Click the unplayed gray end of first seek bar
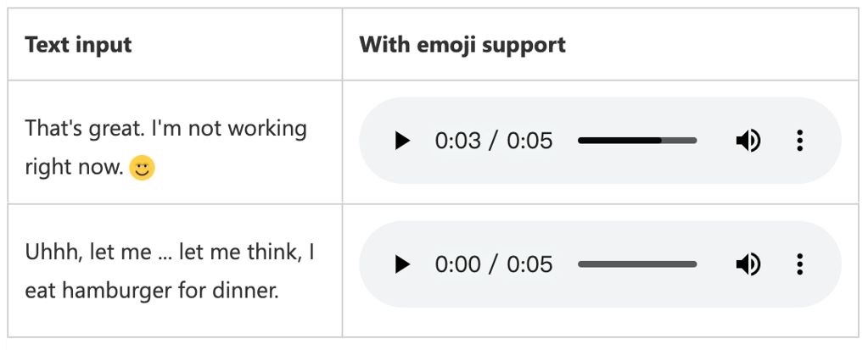868x350 pixels. click(680, 141)
